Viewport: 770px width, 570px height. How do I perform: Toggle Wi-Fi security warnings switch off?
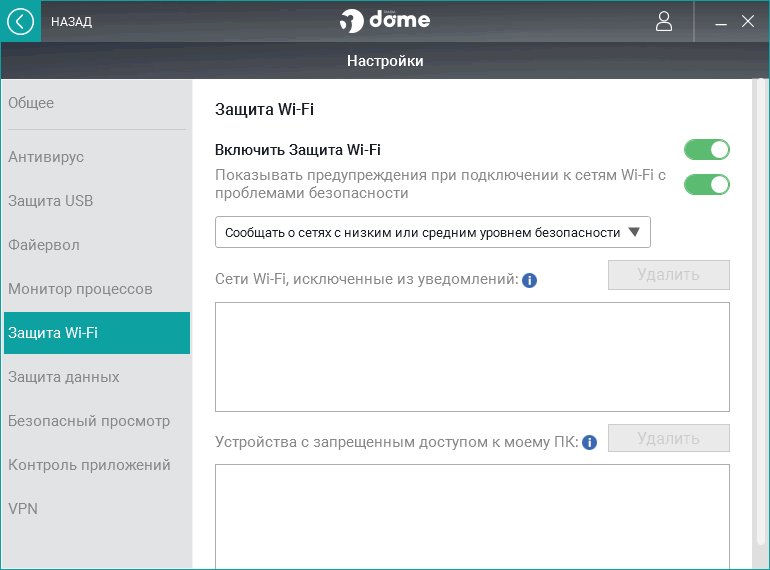coord(706,184)
